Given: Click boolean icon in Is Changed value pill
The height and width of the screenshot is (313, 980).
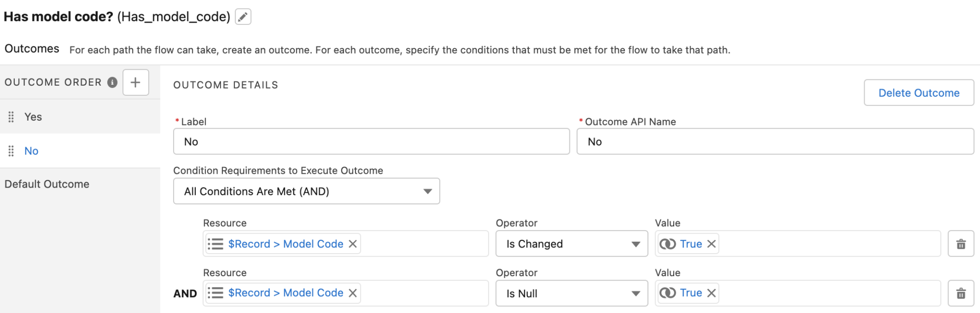Looking at the screenshot, I should coord(668,244).
